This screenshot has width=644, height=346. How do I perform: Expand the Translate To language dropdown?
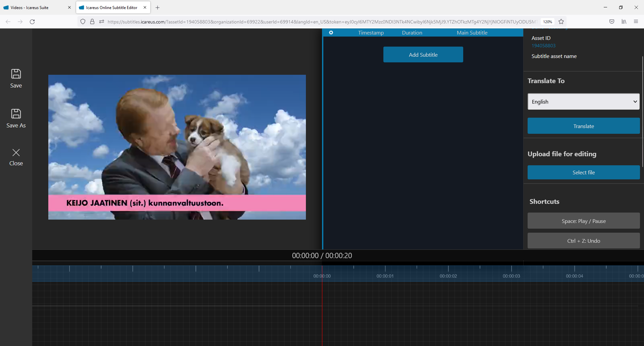[583, 102]
